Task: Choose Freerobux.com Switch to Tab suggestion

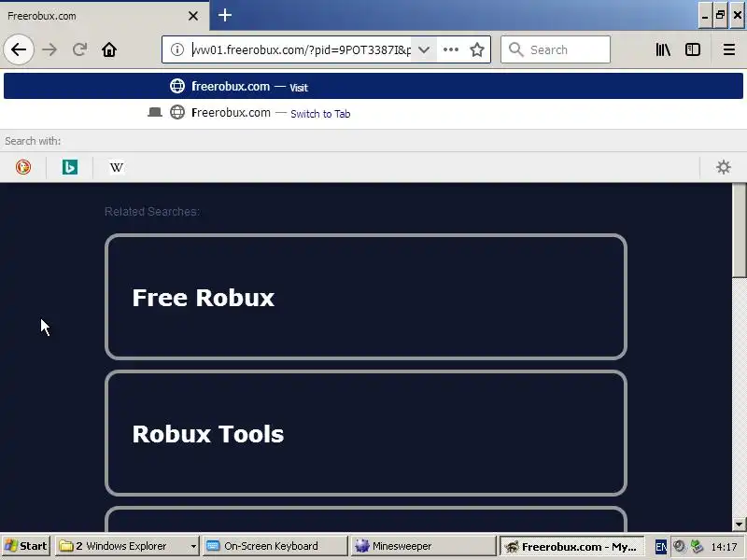Action: point(373,113)
